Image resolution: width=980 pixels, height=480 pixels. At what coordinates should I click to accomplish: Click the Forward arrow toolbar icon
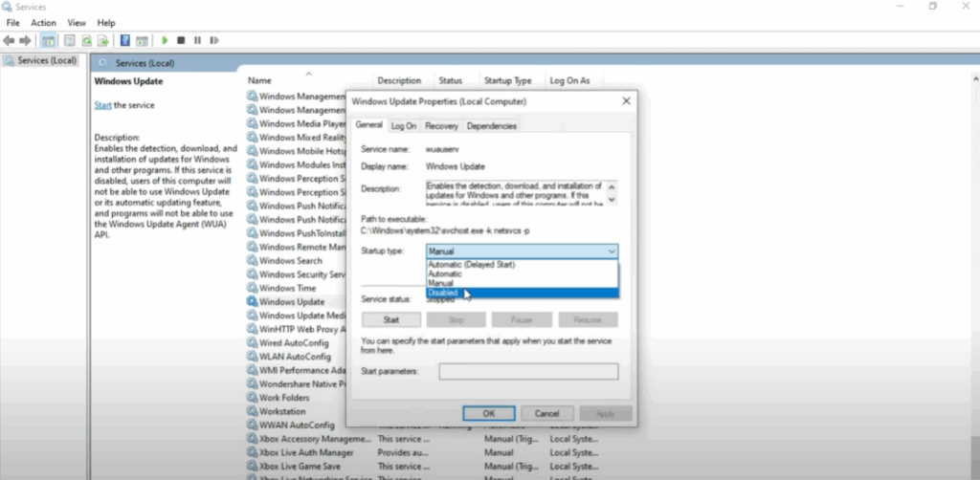(25, 40)
